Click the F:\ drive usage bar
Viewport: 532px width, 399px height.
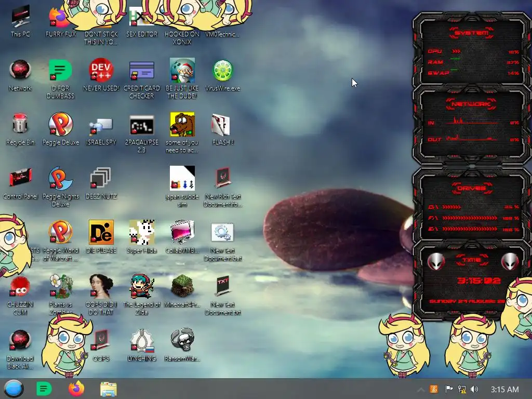pos(470,218)
